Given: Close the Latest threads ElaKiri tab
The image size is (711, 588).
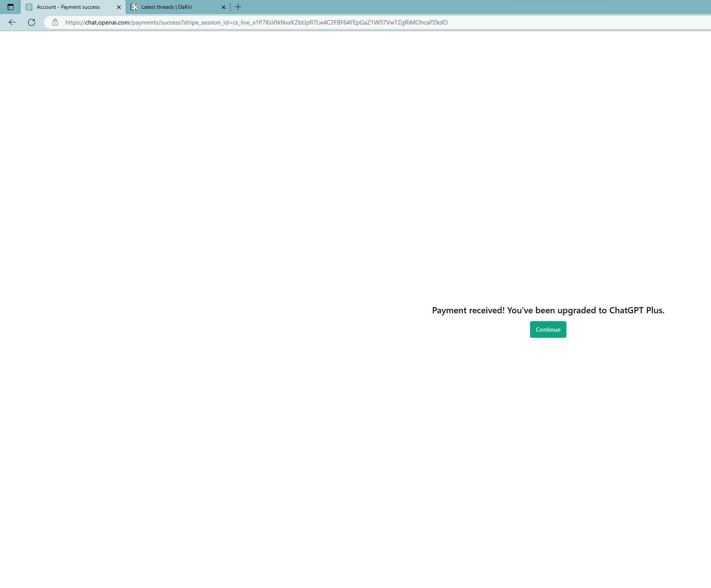Looking at the screenshot, I should click(x=223, y=7).
